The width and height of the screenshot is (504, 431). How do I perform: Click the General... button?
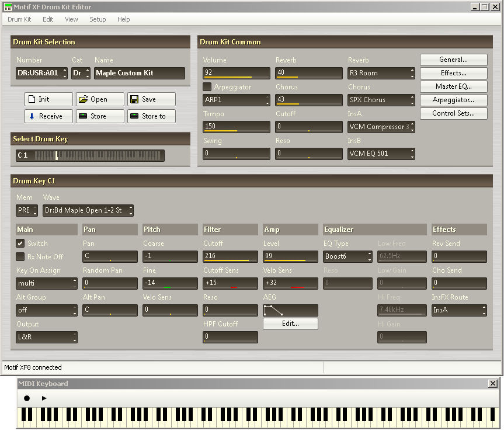tap(454, 60)
